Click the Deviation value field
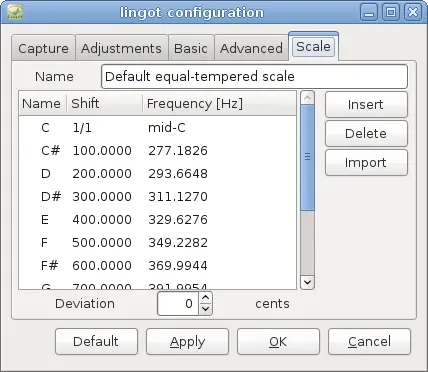 pyautogui.click(x=178, y=304)
